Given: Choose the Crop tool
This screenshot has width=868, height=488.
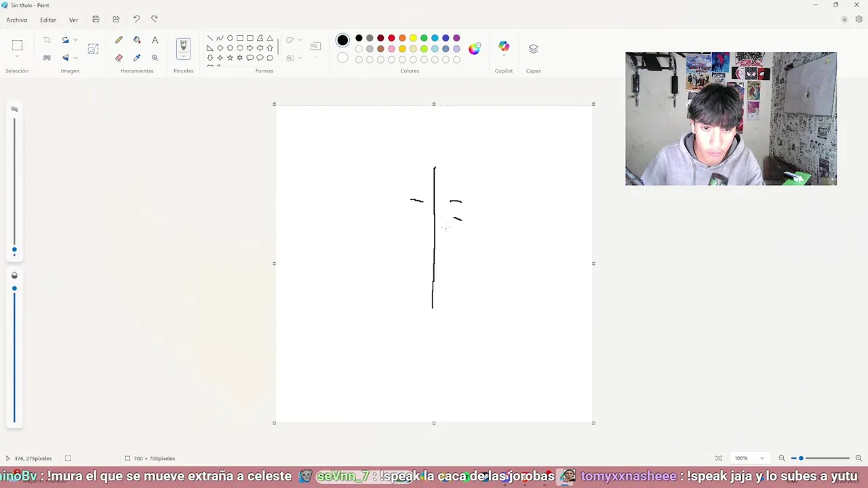Looking at the screenshot, I should point(47,40).
